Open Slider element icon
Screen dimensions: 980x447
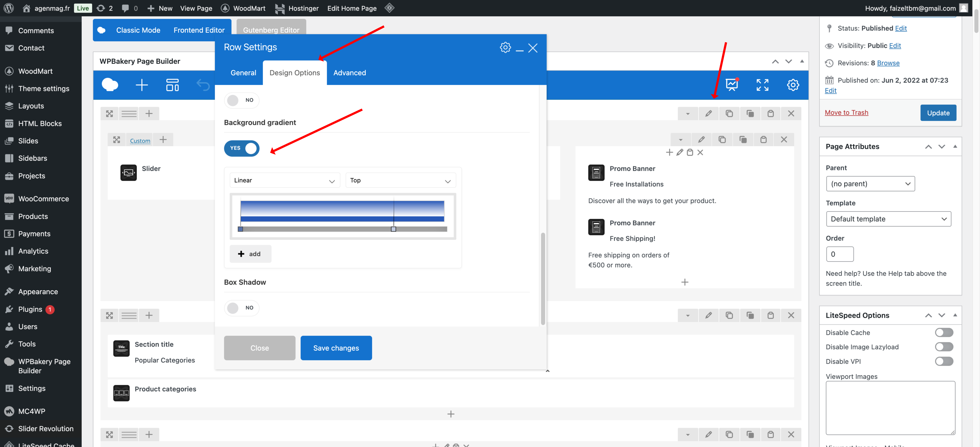129,173
